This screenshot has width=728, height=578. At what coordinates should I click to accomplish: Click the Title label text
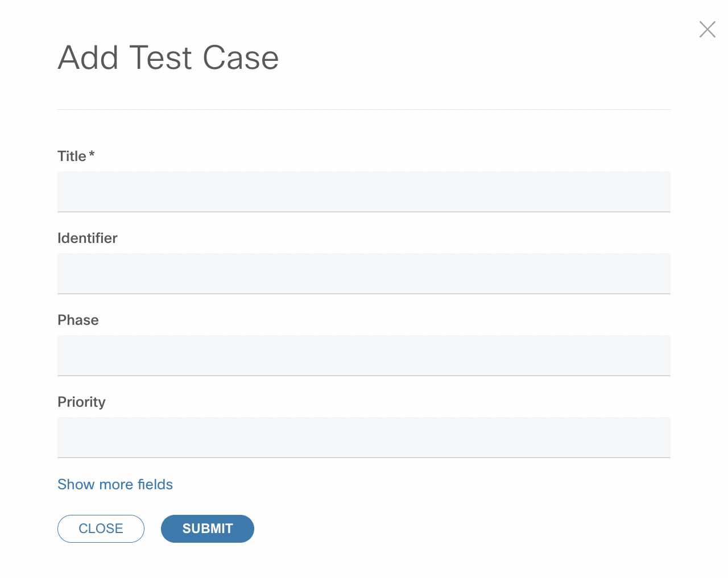[x=72, y=156]
